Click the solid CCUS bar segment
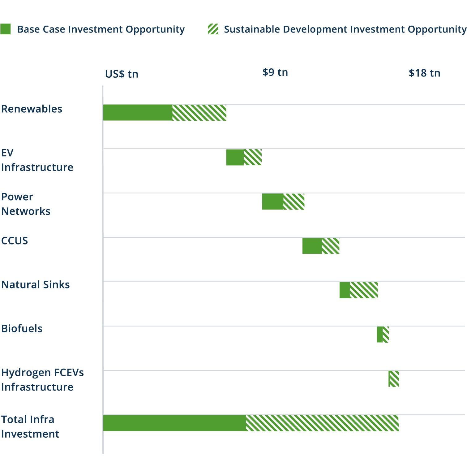This screenshot has width=467, height=476. coord(312,246)
